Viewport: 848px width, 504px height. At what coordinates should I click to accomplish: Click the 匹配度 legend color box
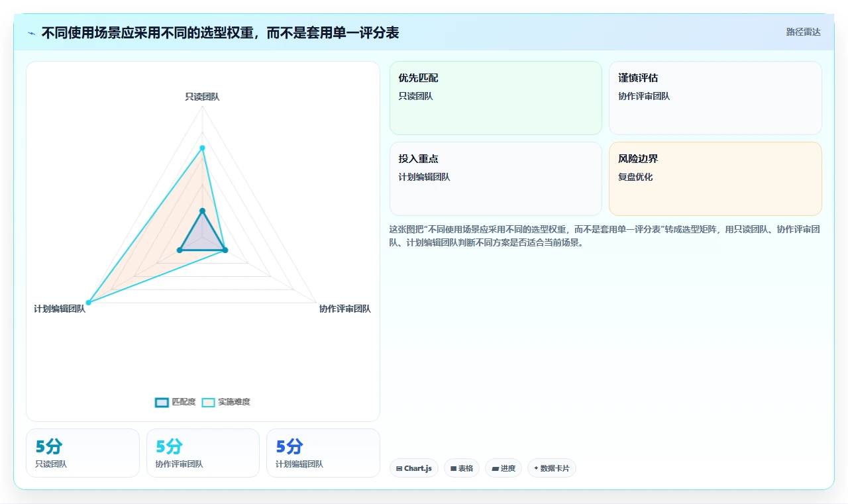(x=162, y=402)
